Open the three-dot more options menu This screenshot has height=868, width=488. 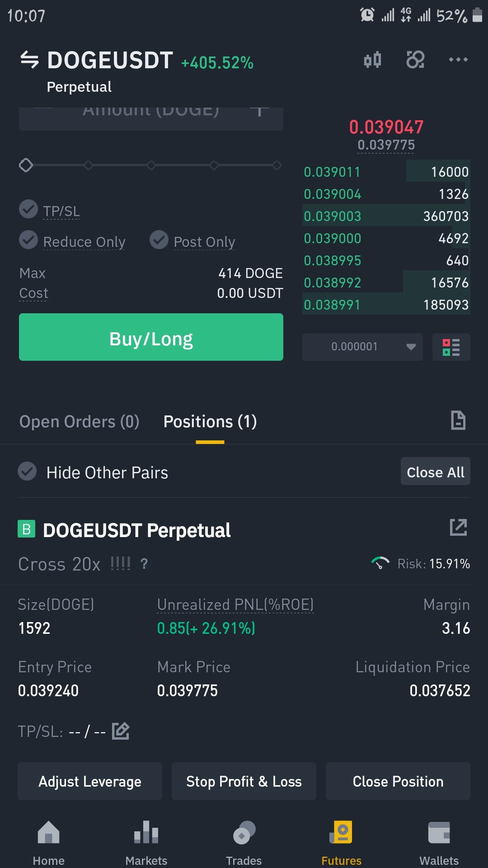click(458, 60)
